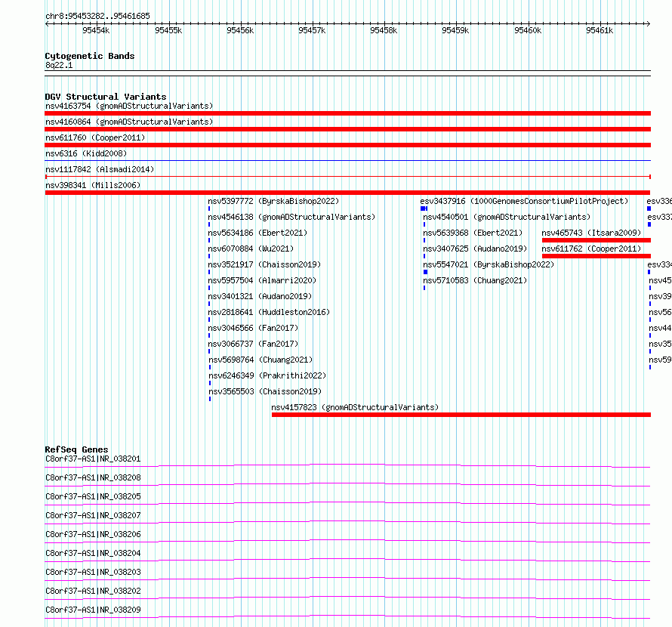Select nsv5639368 (Ebert2021) label
672x627 pixels.
click(x=473, y=233)
